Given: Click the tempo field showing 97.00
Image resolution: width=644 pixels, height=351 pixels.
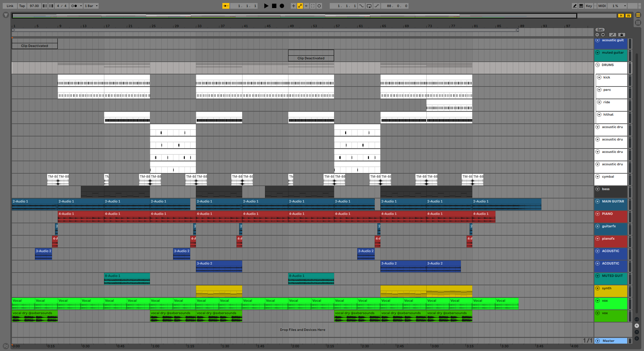Looking at the screenshot, I should (34, 6).
